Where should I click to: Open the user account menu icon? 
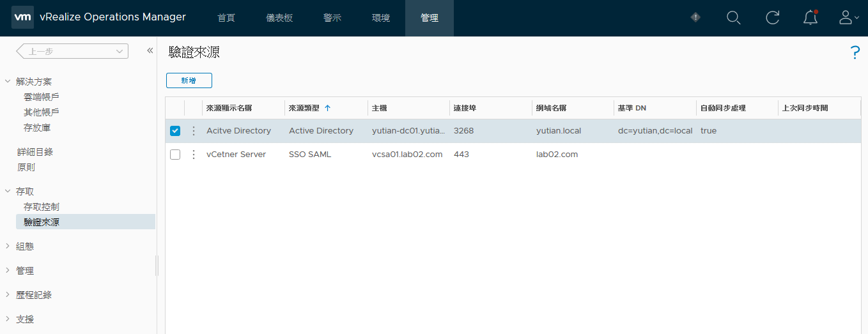click(848, 18)
